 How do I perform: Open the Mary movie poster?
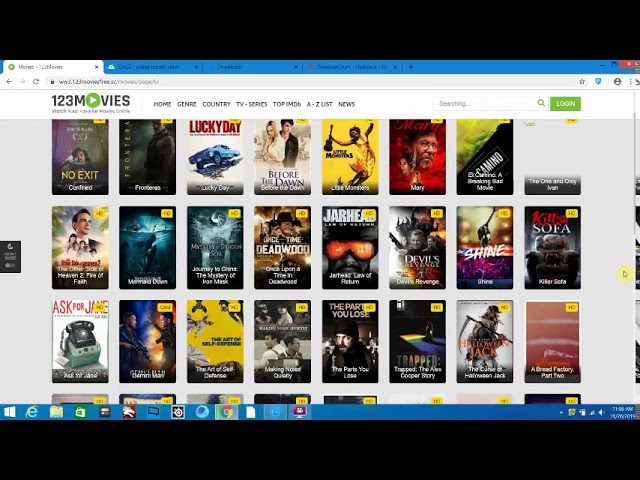(x=418, y=157)
